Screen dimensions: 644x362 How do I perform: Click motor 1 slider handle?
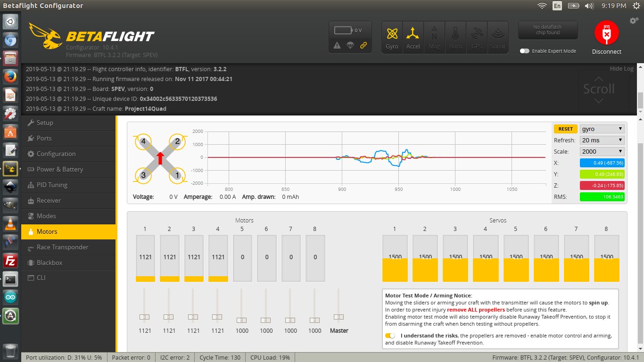145,317
